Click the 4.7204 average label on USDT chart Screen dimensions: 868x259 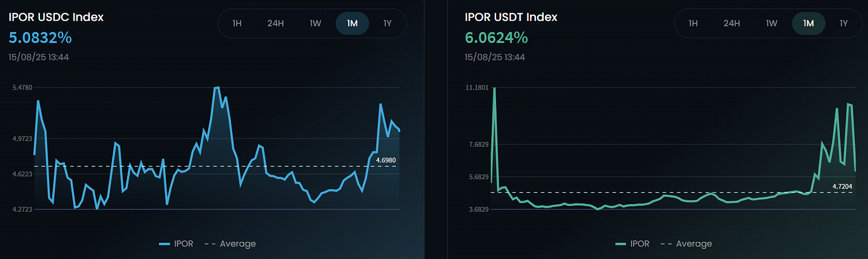pos(842,186)
